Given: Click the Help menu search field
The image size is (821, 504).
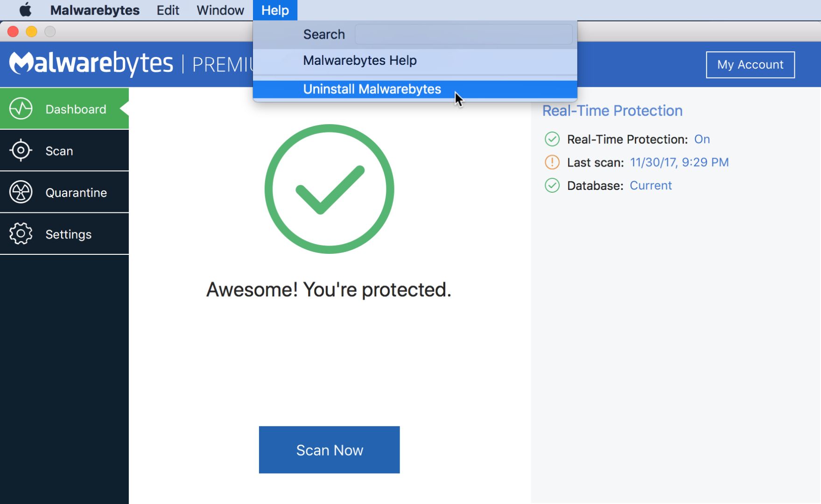Looking at the screenshot, I should coord(463,35).
